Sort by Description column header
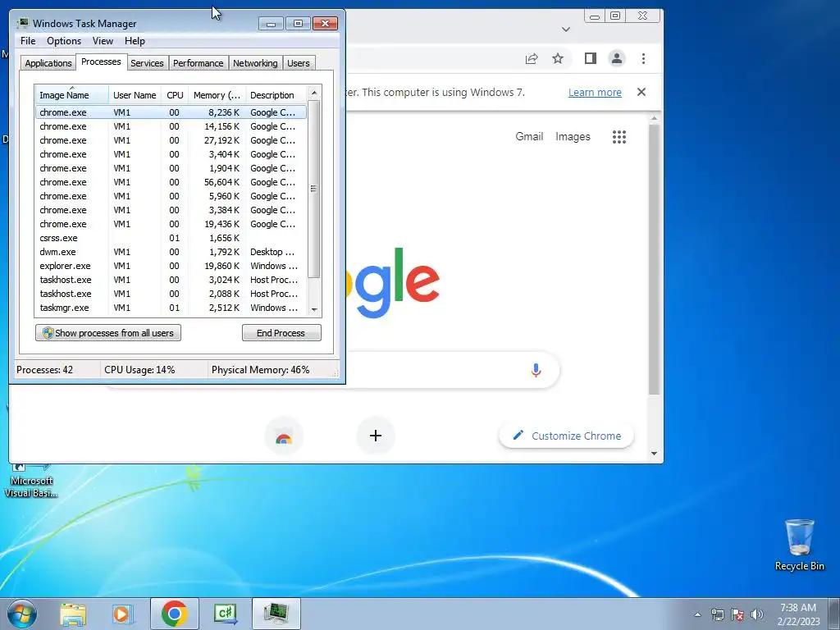 276,95
